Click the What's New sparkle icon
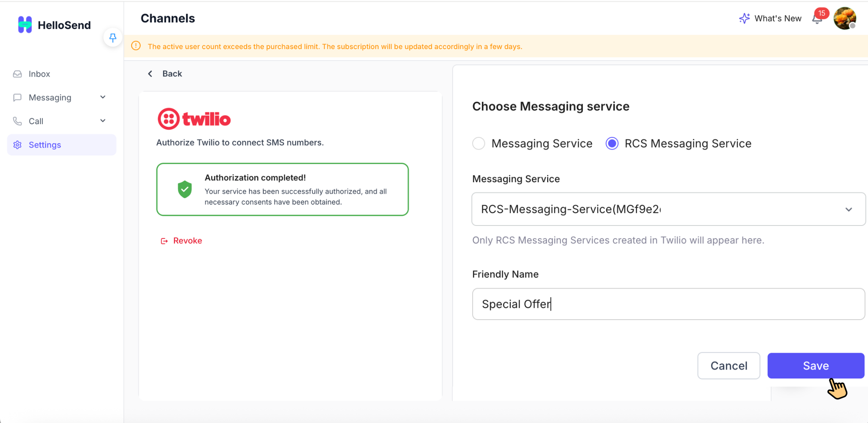Image resolution: width=868 pixels, height=423 pixels. 744,18
